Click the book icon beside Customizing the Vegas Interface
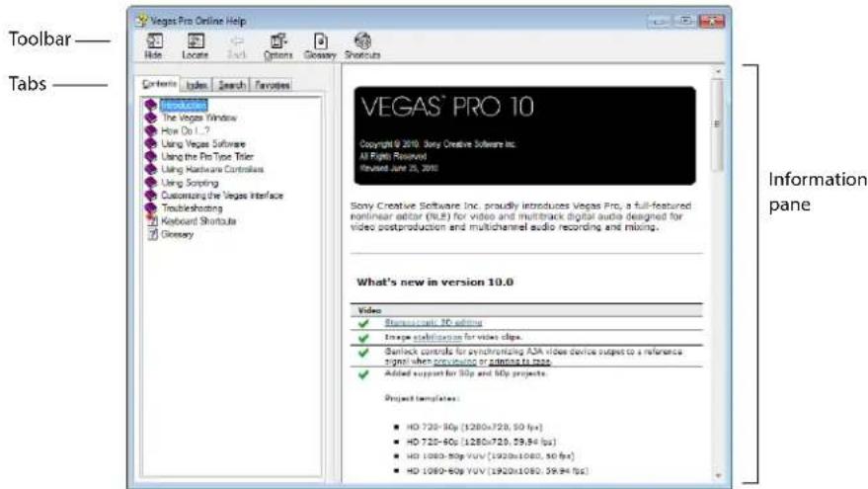 coord(150,195)
